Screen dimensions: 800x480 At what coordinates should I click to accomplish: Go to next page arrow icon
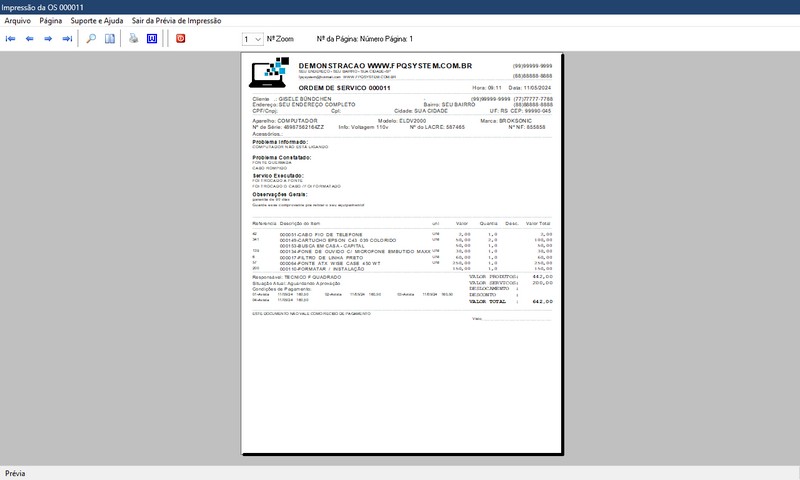pos(48,39)
